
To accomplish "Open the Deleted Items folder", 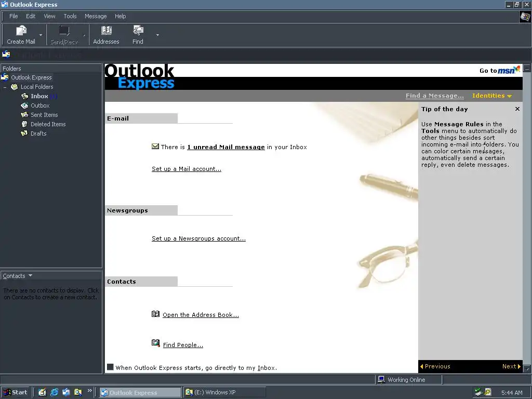I will [48, 124].
